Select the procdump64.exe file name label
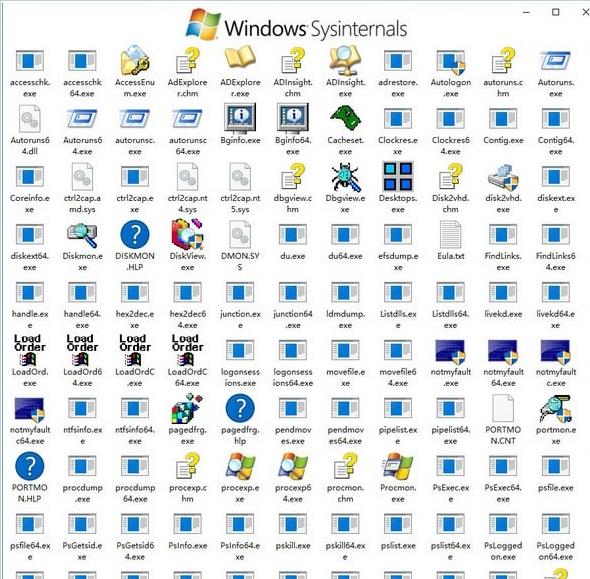The image size is (590, 579). point(135,493)
